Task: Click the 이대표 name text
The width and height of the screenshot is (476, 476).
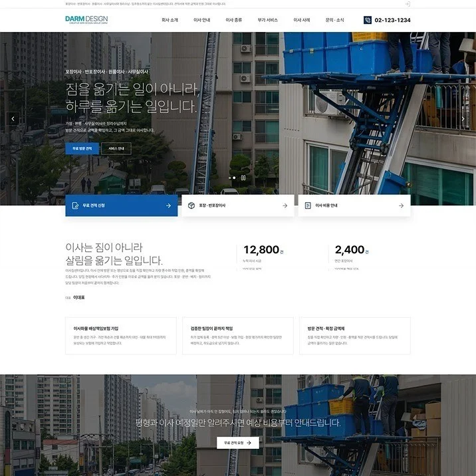Action: (79, 298)
